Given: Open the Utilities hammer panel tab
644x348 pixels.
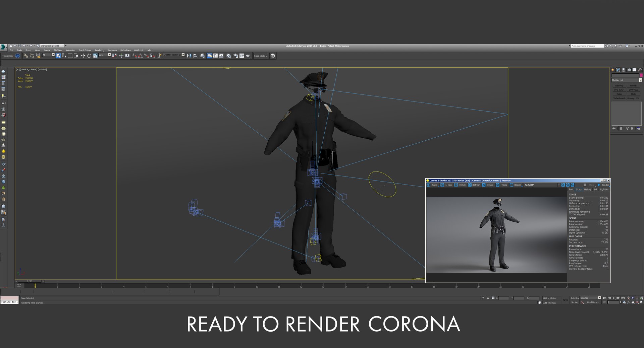Looking at the screenshot, I should point(640,70).
